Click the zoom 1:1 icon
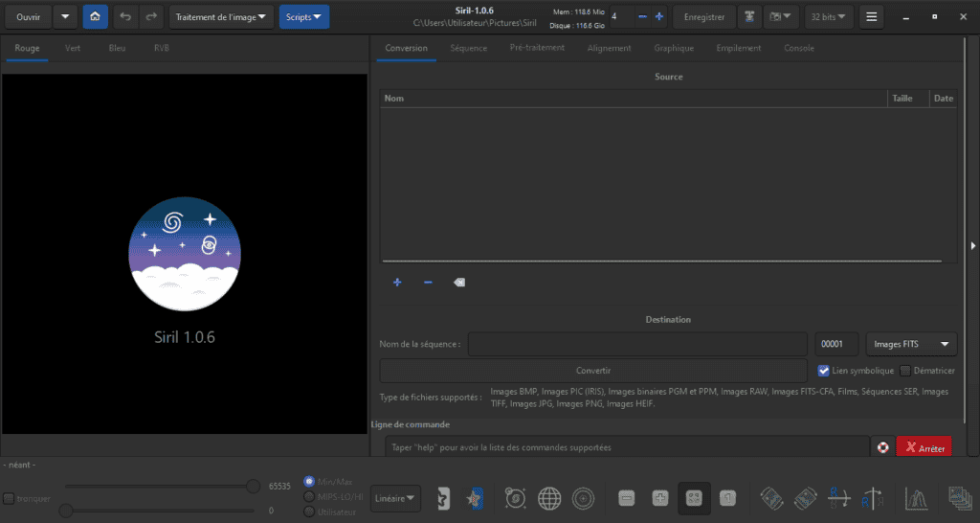 [727, 498]
